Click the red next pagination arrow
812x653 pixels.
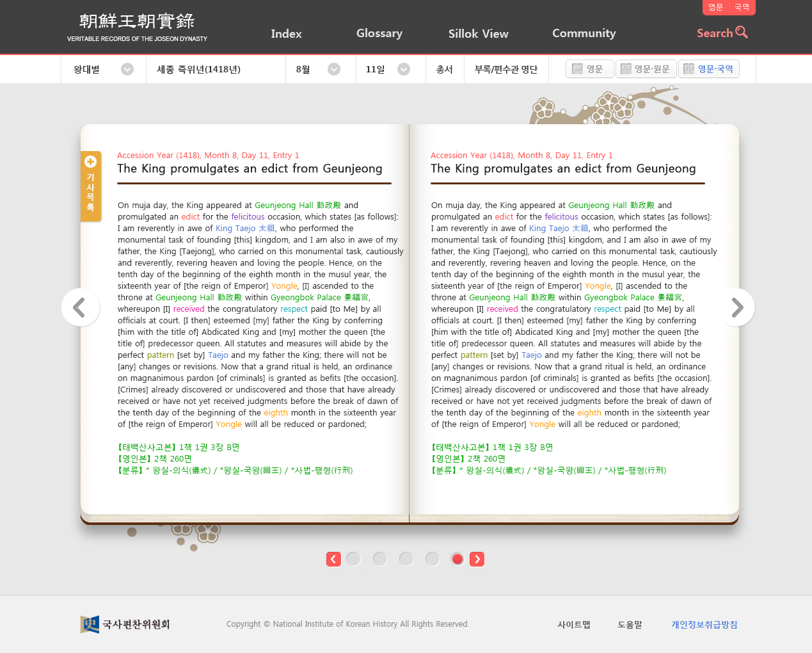477,559
